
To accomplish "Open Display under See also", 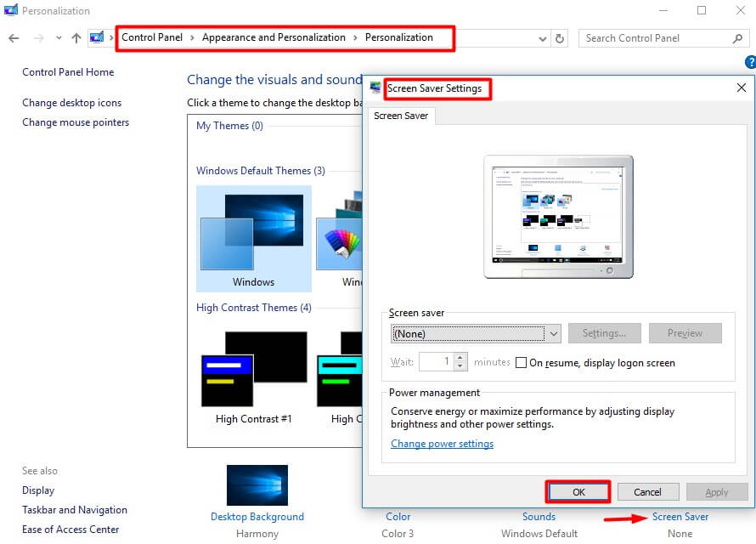I will (38, 490).
